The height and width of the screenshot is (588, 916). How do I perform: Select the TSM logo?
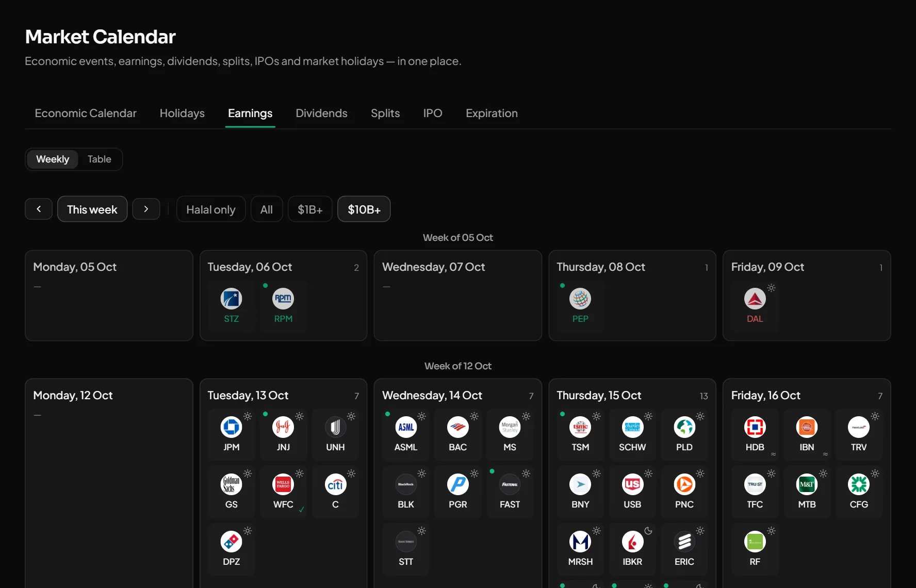pyautogui.click(x=580, y=427)
